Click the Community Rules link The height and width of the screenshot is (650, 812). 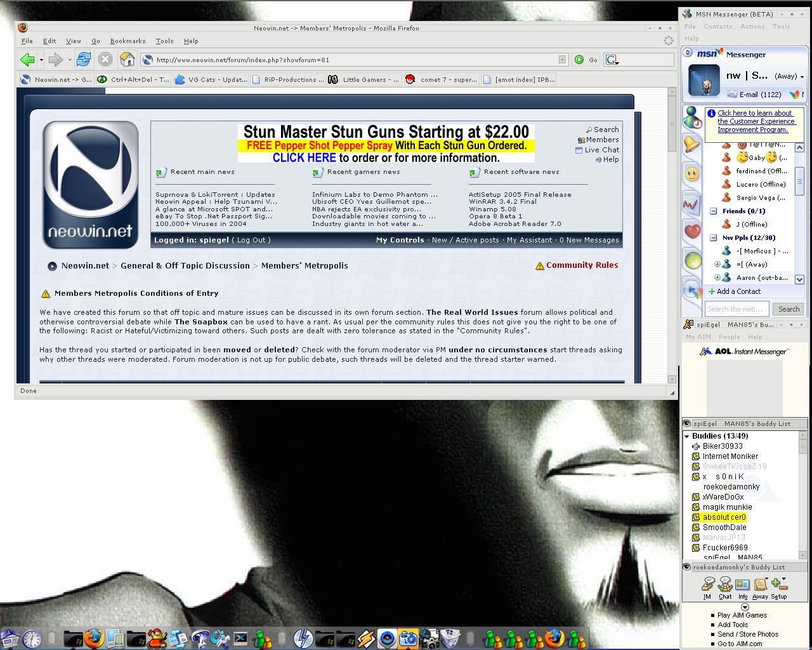pyautogui.click(x=581, y=265)
